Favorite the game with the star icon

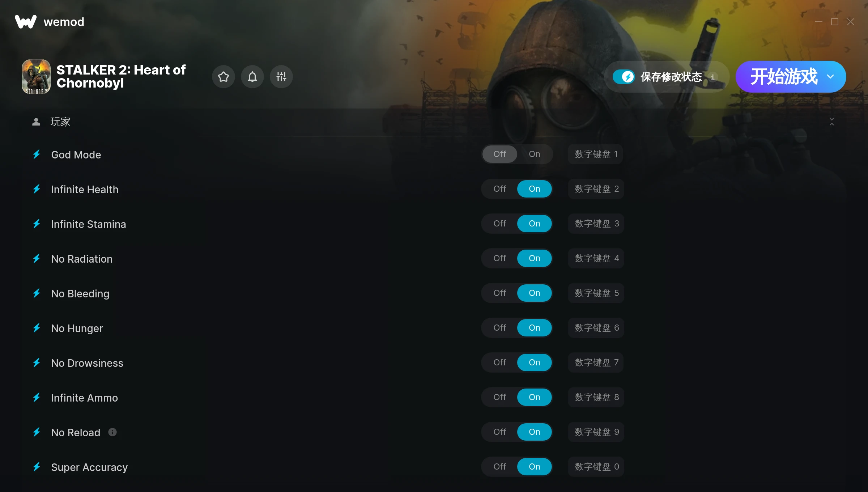(x=224, y=77)
